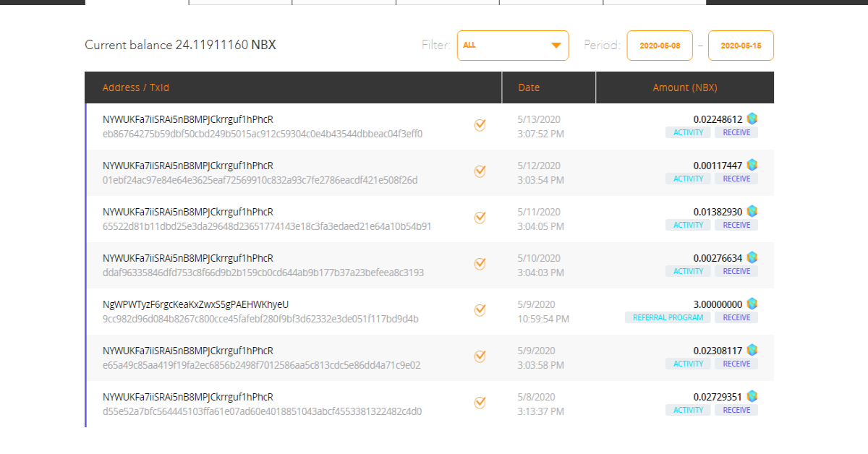Click the amount 0.00117447
The height and width of the screenshot is (454, 868).
click(x=718, y=166)
